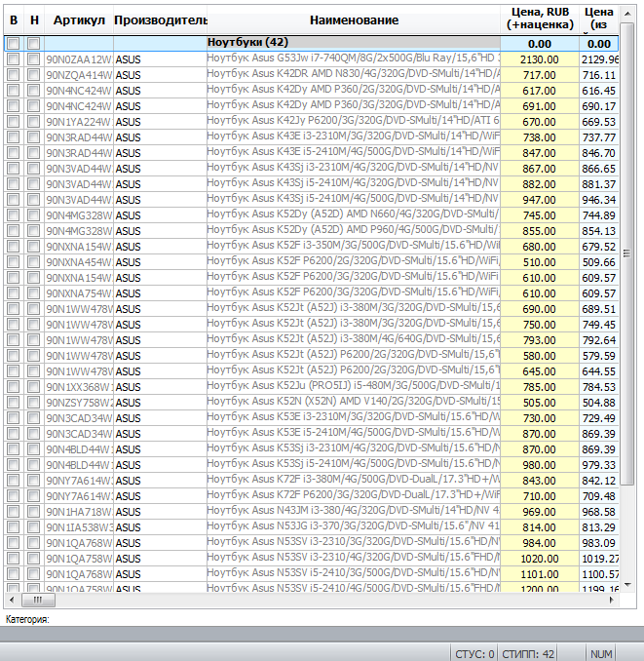Click the price cell 1020.00

540,559
